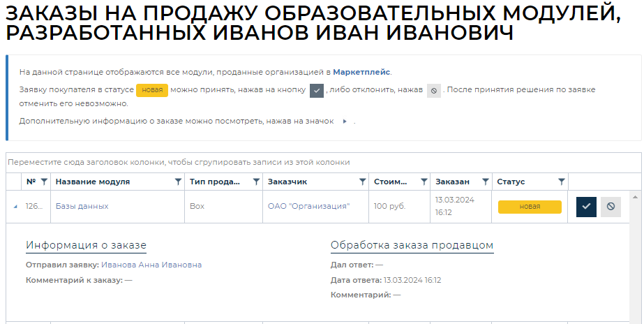
Task: Click customer ОАО "Организация" cell
Action: click(308, 207)
